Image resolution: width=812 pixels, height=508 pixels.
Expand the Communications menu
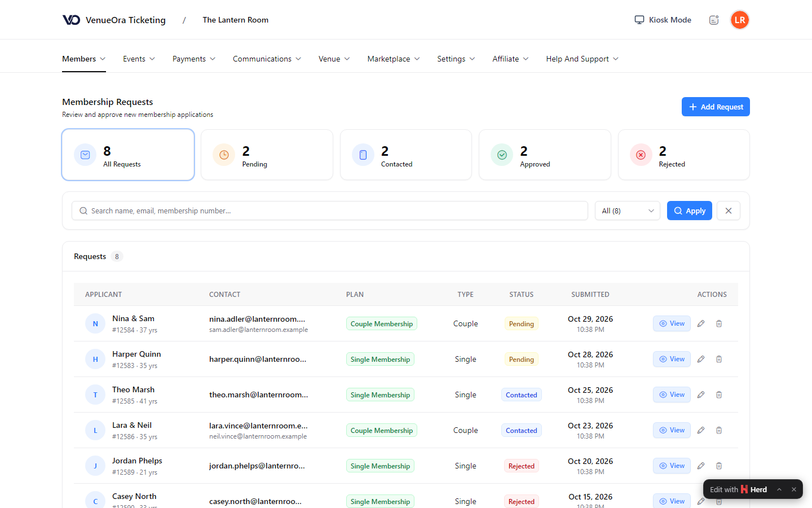click(x=267, y=59)
